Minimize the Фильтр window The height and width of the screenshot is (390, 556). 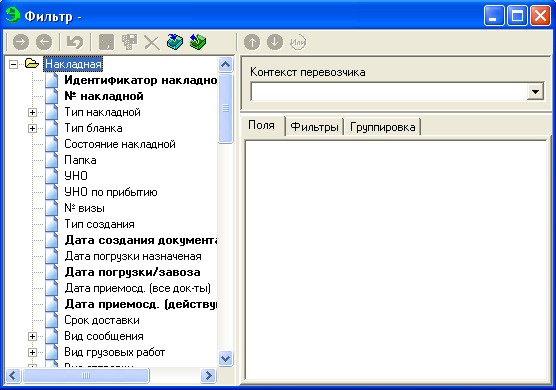point(494,16)
